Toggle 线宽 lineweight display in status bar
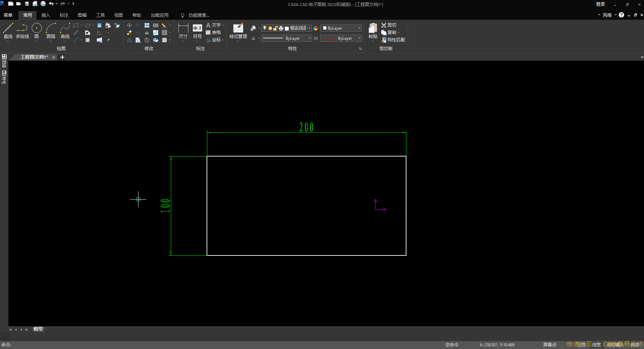 (x=596, y=345)
